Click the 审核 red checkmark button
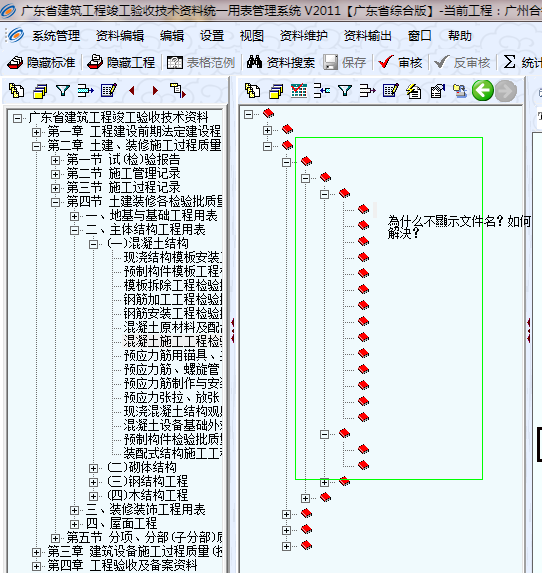 point(400,62)
